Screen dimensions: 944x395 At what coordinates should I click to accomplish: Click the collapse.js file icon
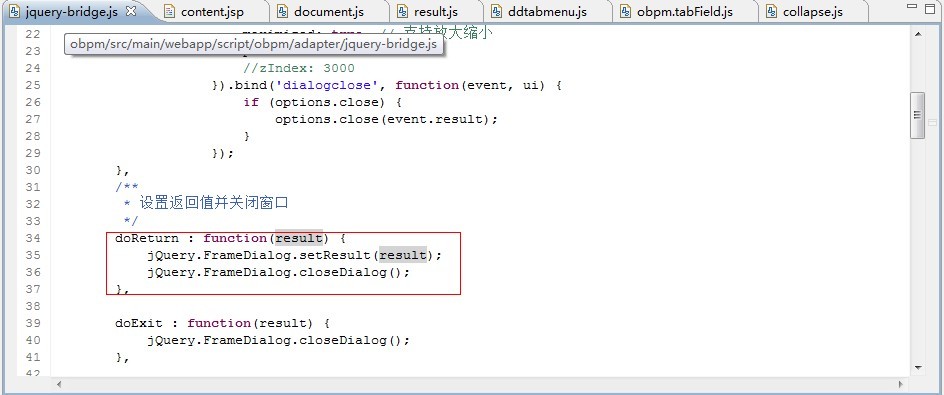771,11
